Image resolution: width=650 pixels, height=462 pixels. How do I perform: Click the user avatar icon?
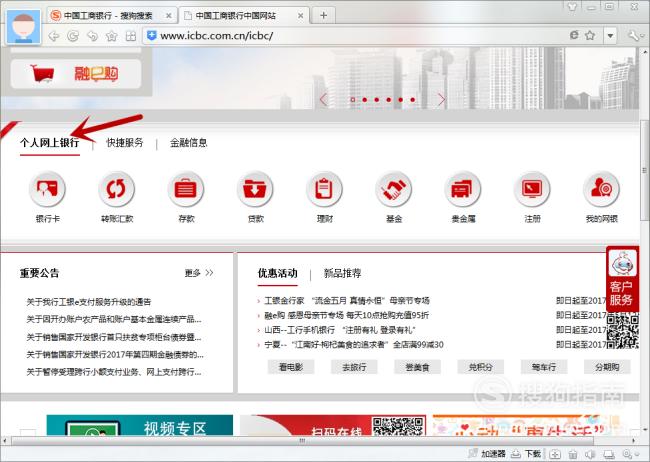(x=24, y=27)
